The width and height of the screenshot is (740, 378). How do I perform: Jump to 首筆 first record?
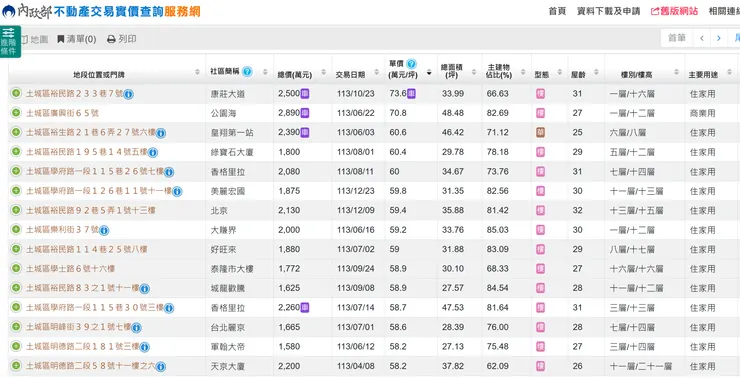(677, 38)
